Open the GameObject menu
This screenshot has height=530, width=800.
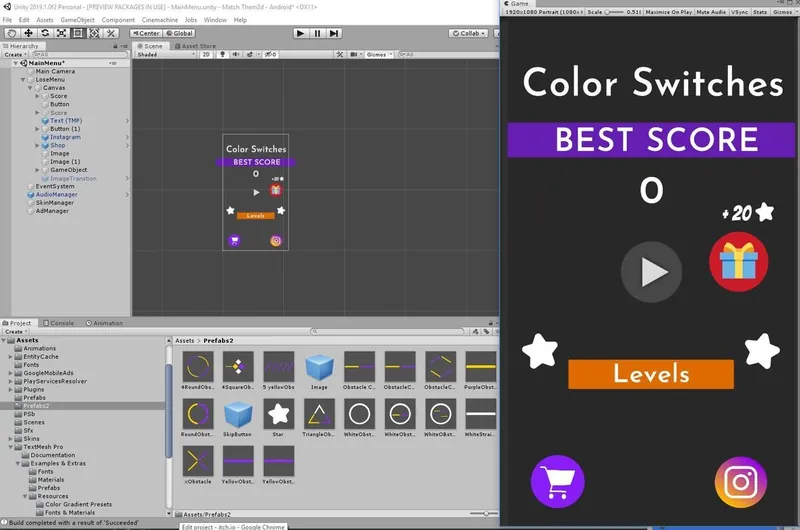[78, 20]
